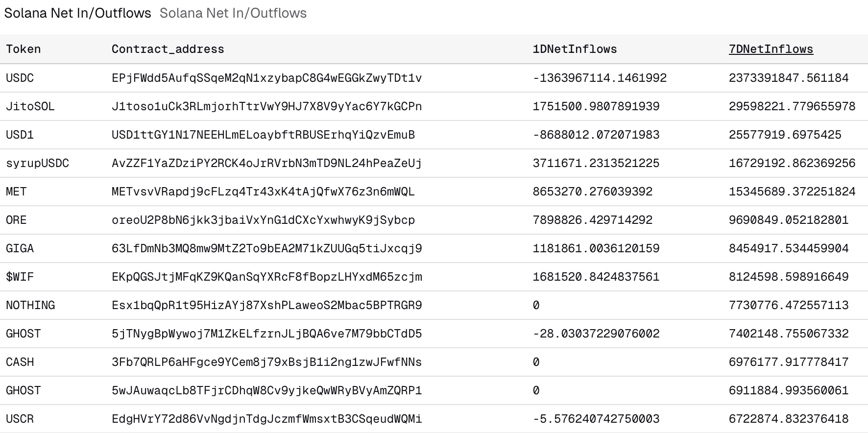Click GIGA contract address 63LfDmNb...

coord(266,248)
